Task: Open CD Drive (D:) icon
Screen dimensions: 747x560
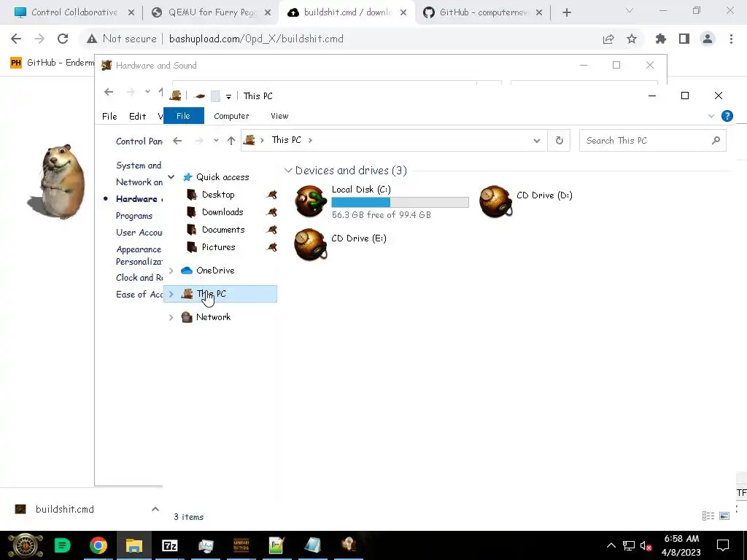Action: (x=496, y=201)
